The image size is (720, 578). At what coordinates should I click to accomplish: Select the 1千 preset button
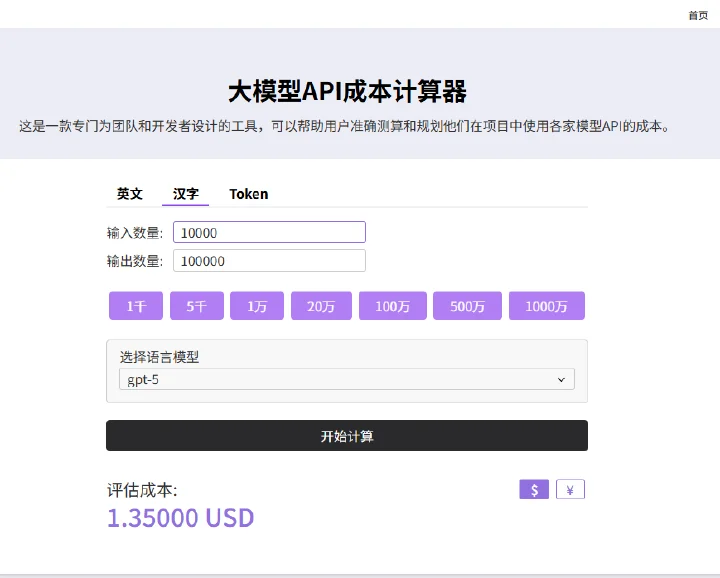(x=136, y=306)
